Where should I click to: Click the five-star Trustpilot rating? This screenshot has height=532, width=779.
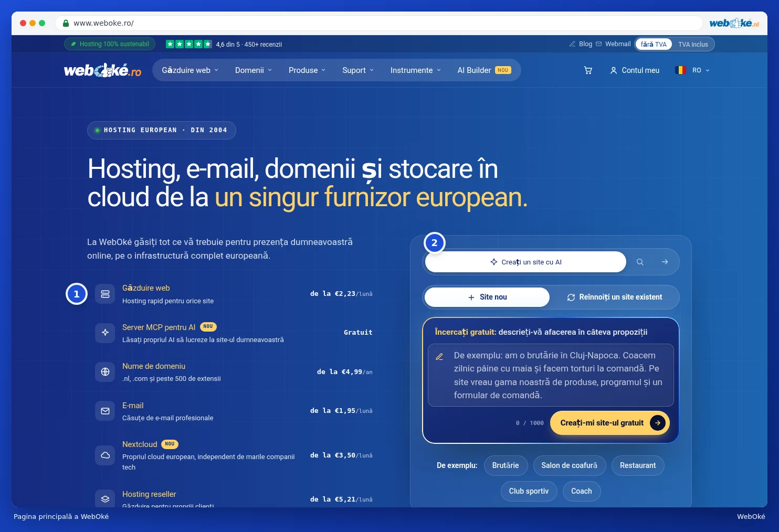[188, 44]
